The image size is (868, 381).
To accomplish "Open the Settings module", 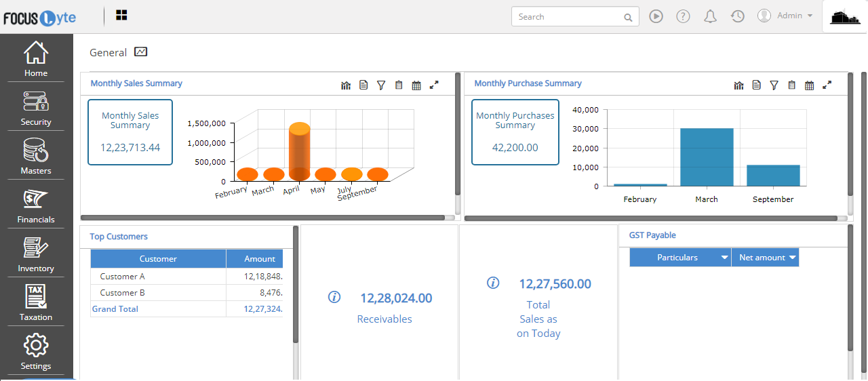I will click(36, 352).
